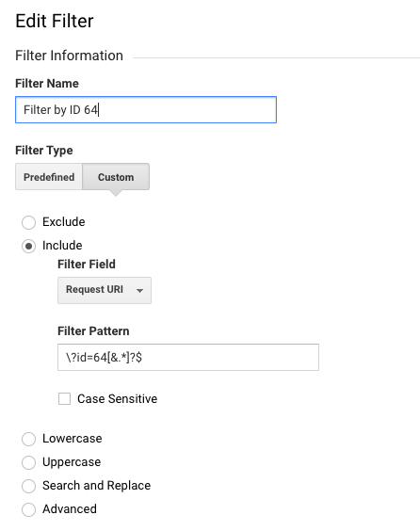Open the Request URI filter field dropdown
Screen dimensions: 420x531
[x=105, y=290]
